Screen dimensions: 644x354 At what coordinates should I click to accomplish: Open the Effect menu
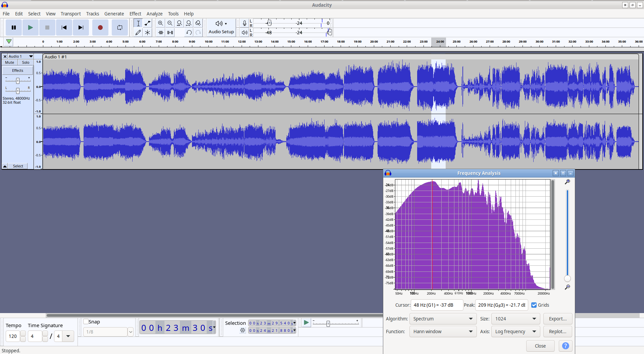click(135, 14)
